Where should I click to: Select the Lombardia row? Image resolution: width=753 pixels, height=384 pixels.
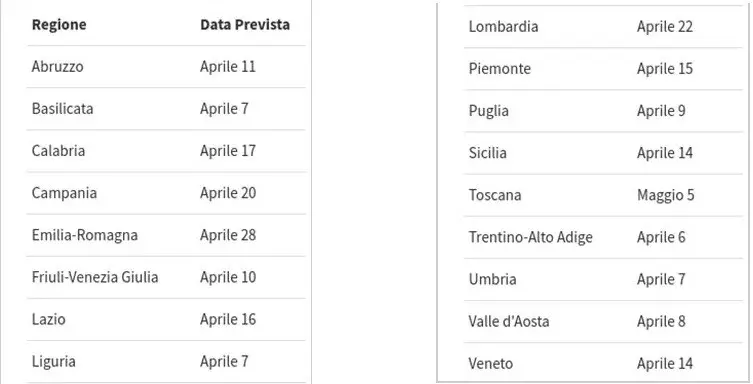coord(603,27)
